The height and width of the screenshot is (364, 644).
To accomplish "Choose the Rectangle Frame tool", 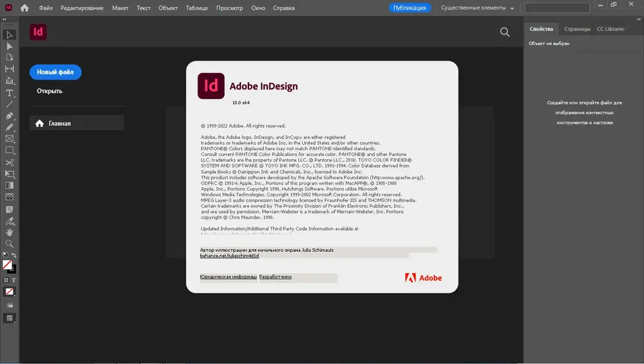I will pos(9,139).
